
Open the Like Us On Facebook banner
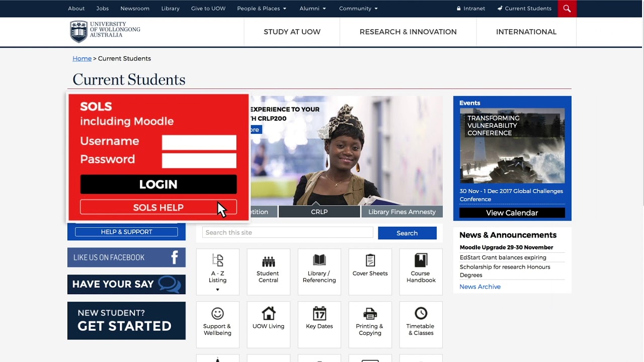(126, 257)
